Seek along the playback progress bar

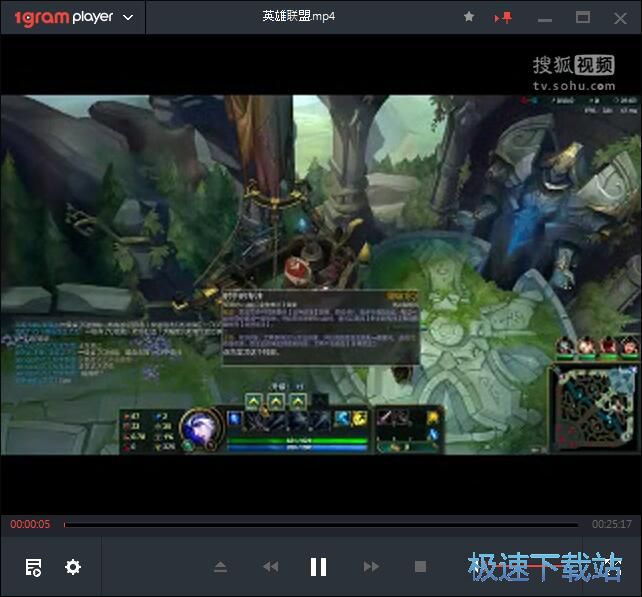click(321, 525)
